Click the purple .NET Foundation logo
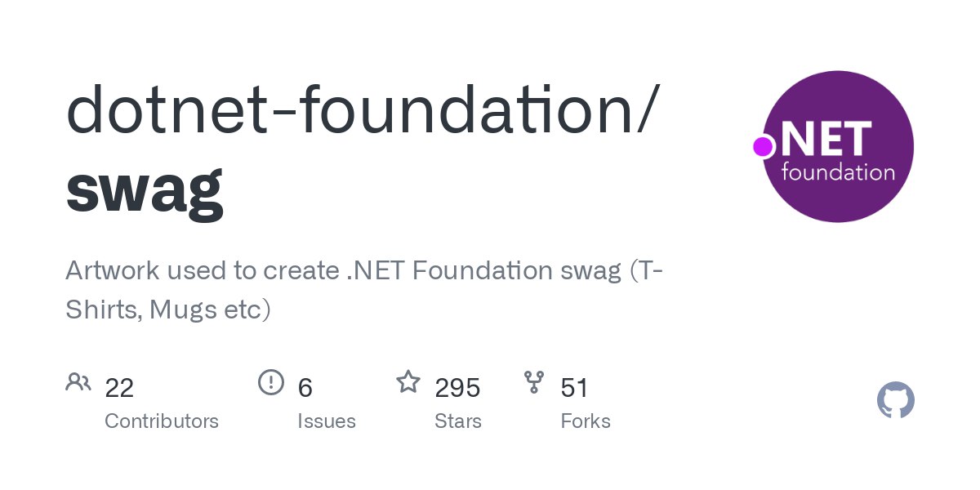 click(838, 146)
